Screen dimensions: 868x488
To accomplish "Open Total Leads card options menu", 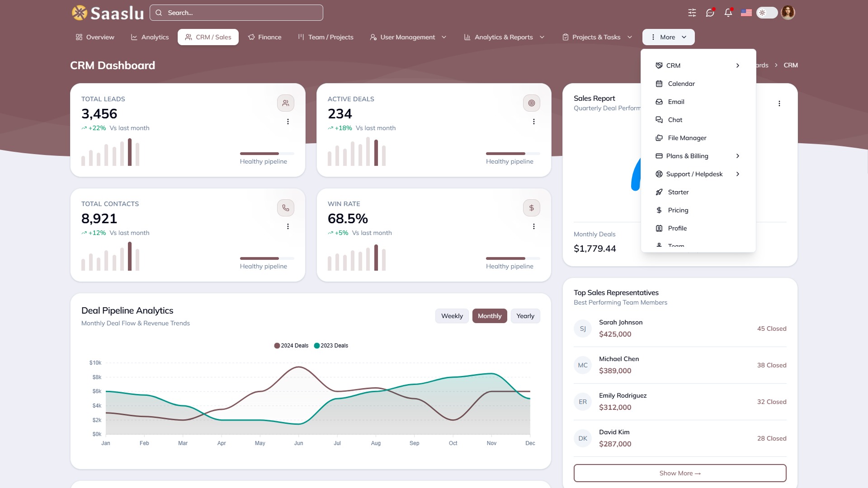I will [288, 122].
